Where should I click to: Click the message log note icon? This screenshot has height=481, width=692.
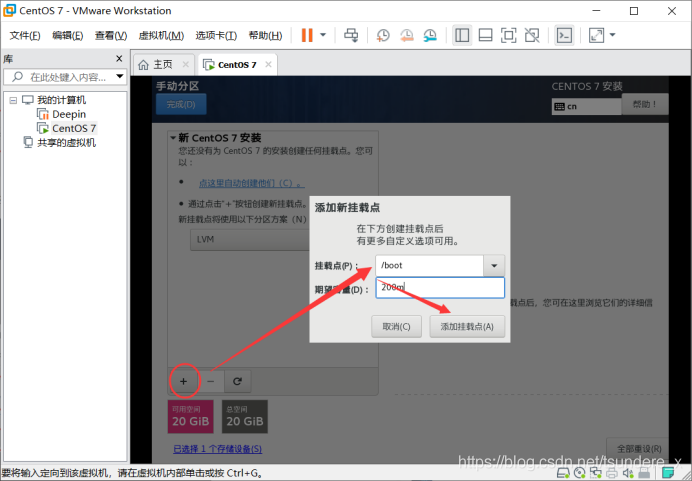coord(668,473)
